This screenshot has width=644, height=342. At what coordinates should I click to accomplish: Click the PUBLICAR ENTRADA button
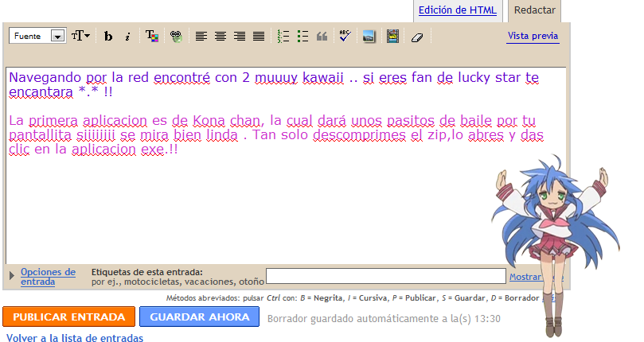(x=68, y=317)
